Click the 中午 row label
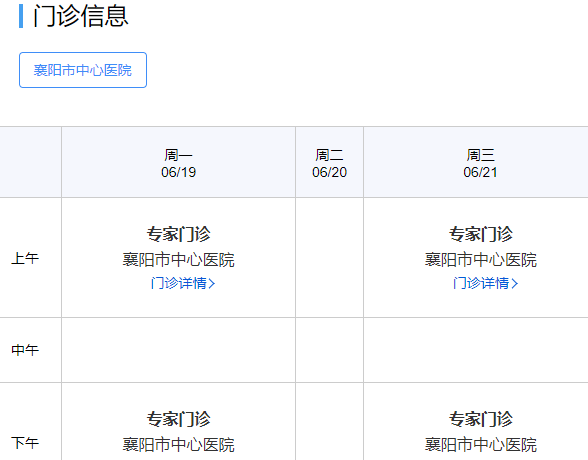This screenshot has height=460, width=588. click(x=25, y=350)
